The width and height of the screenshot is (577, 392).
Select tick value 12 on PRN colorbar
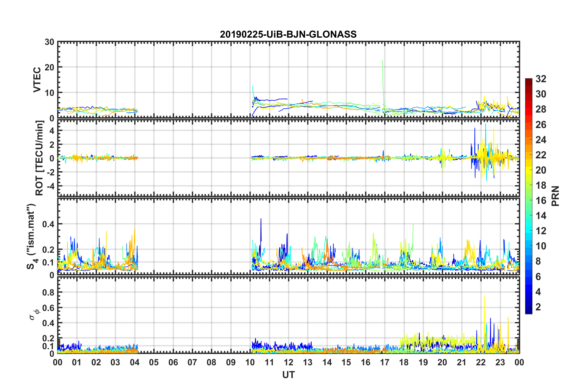tap(541, 231)
